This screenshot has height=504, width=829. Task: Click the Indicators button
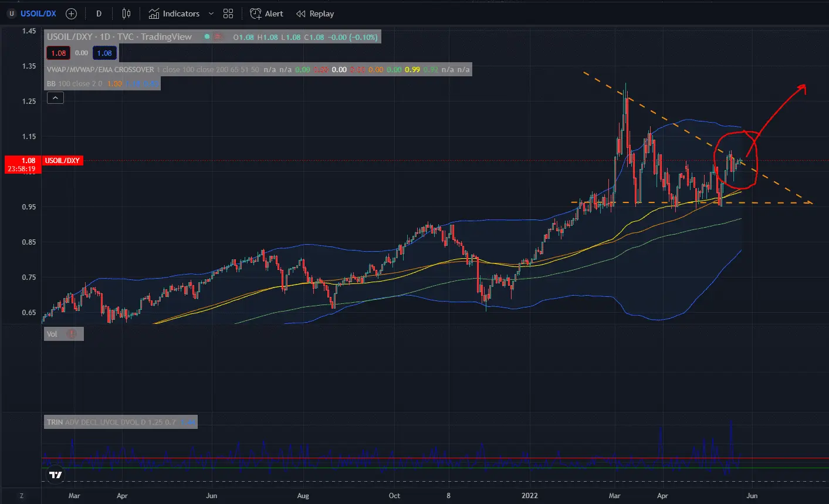click(x=174, y=13)
